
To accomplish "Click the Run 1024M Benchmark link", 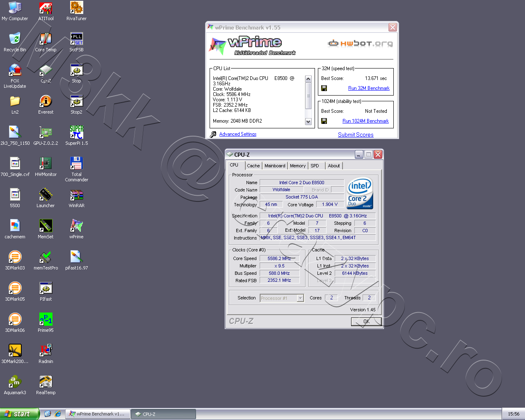I will pyautogui.click(x=365, y=121).
